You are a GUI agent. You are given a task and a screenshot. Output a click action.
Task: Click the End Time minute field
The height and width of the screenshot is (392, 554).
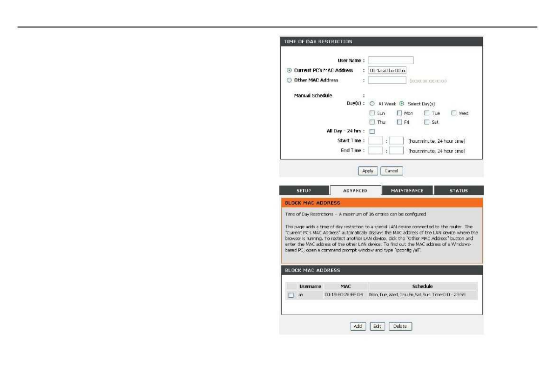[396, 150]
